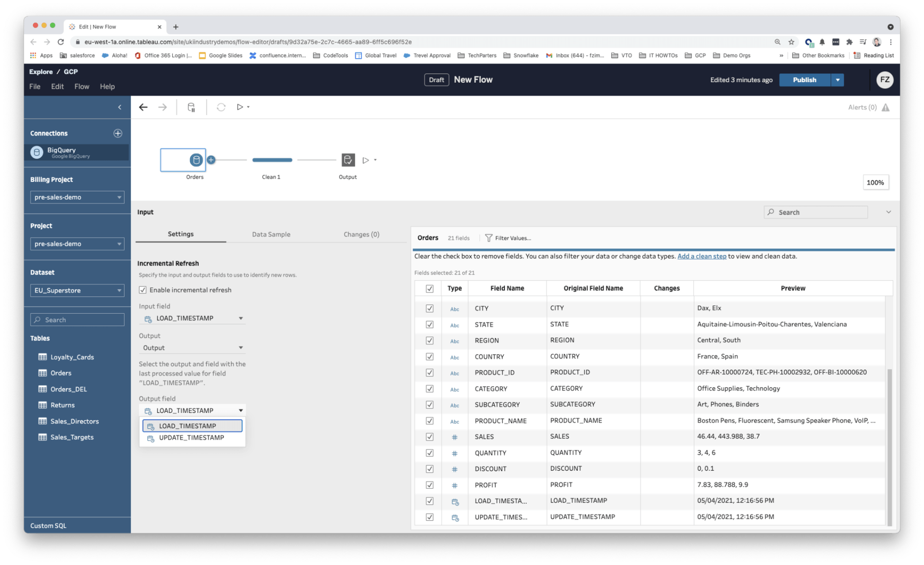
Task: Toggle the select-all fields checkbox in the header
Action: pos(429,288)
